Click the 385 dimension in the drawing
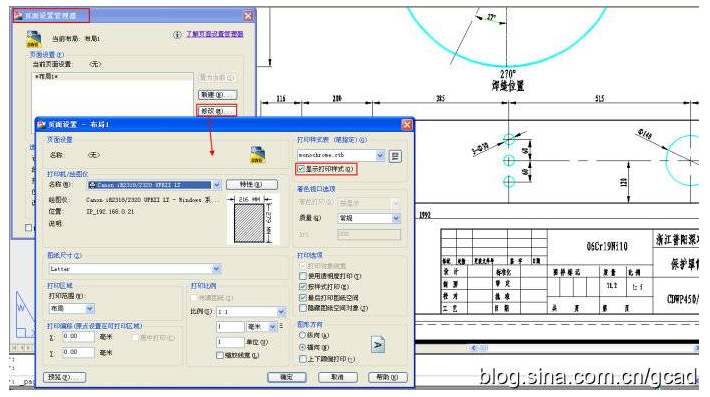710x397 pixels. 441,99
